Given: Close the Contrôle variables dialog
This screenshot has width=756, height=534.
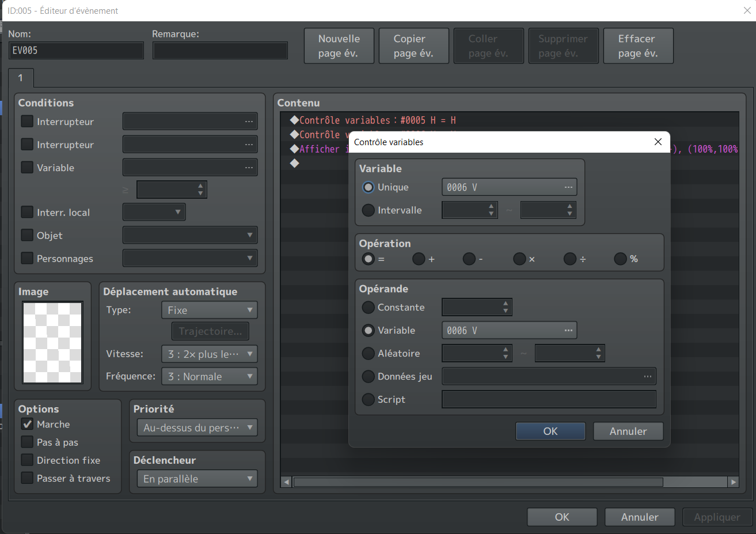Looking at the screenshot, I should [x=658, y=142].
